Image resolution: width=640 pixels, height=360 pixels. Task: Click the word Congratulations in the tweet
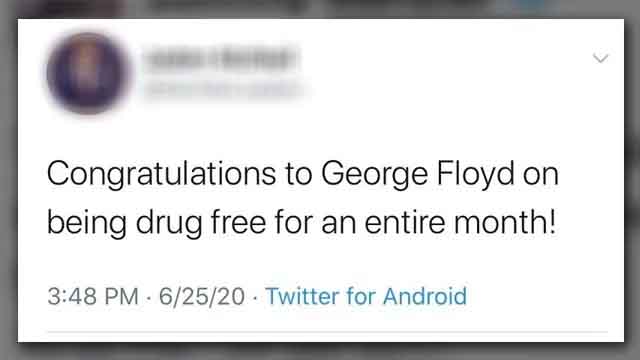(162, 175)
